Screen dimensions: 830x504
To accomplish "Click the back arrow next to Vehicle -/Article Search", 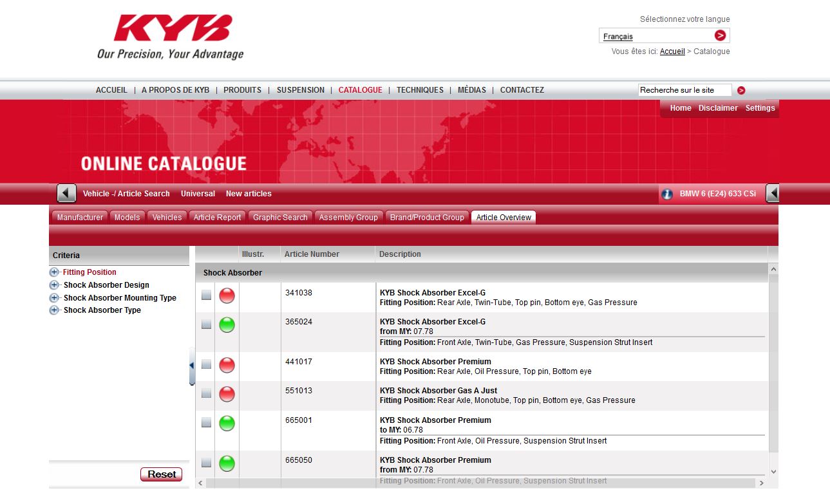I will click(x=66, y=193).
